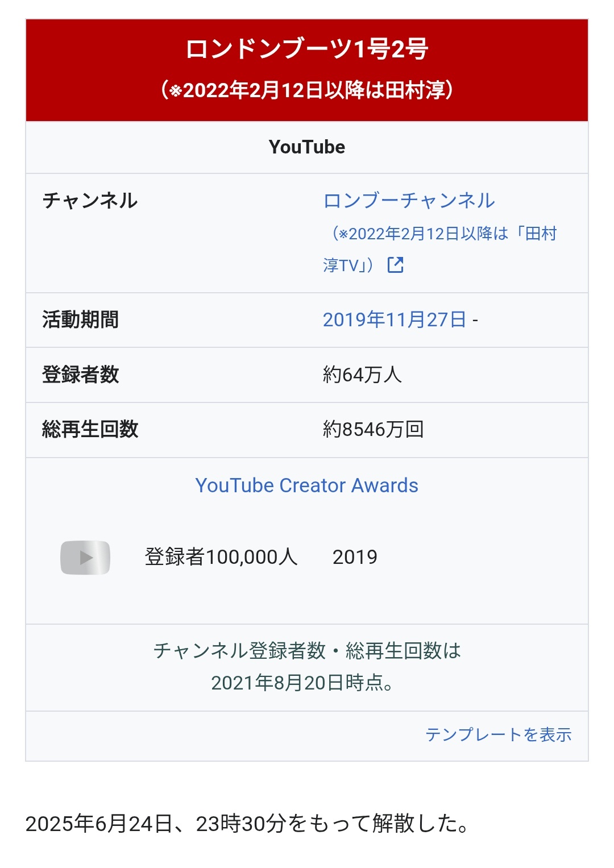The width and height of the screenshot is (614, 868).
Task: Click the YouTube section heading
Action: pos(307,147)
